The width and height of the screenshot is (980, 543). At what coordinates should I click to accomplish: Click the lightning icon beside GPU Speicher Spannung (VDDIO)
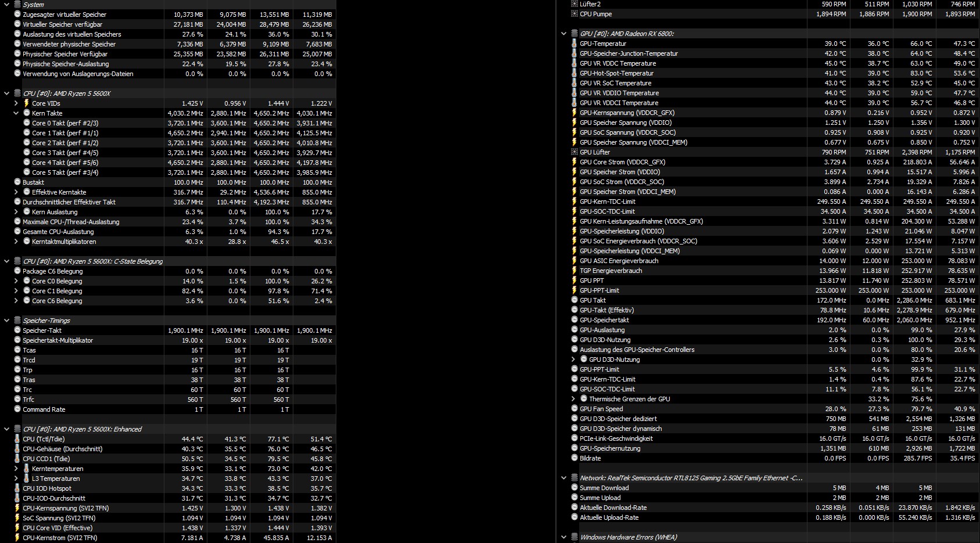(574, 123)
